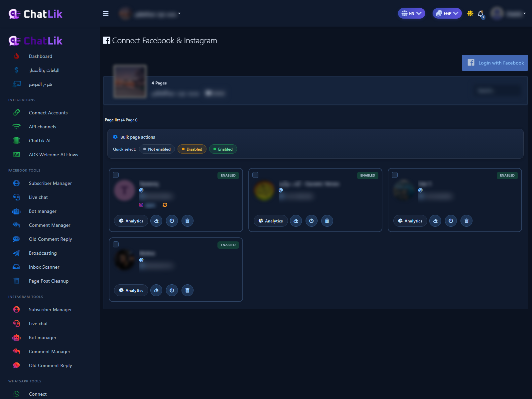Open Connect Accounts in sidebar
Screen dimensions: 532x399
[x=48, y=113]
